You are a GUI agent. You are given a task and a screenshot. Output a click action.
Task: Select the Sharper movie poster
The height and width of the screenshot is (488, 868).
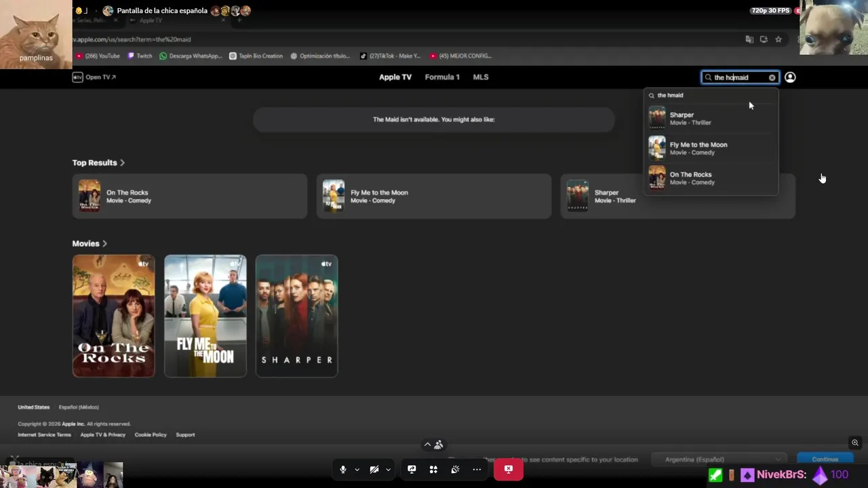(296, 316)
